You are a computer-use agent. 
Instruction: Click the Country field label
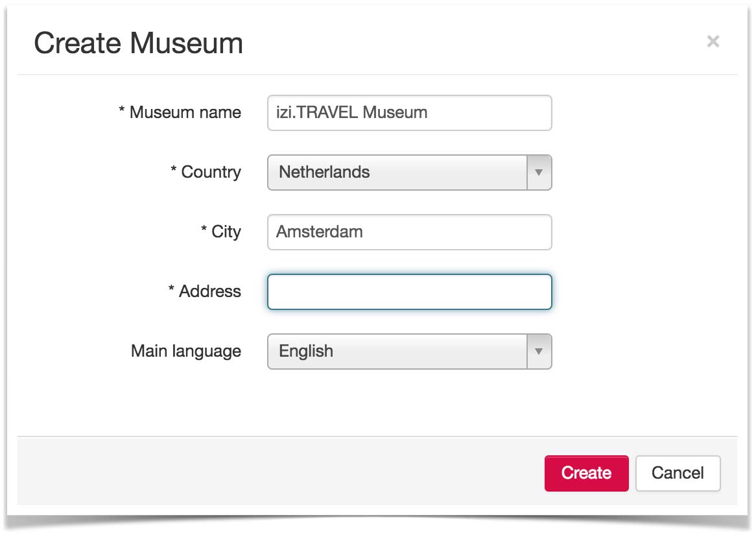pyautogui.click(x=211, y=173)
